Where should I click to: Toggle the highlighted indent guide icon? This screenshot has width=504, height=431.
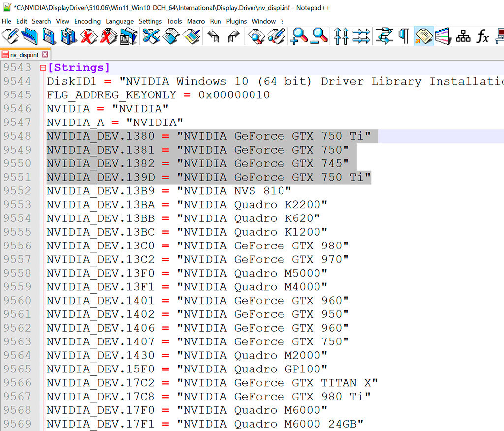[424, 36]
